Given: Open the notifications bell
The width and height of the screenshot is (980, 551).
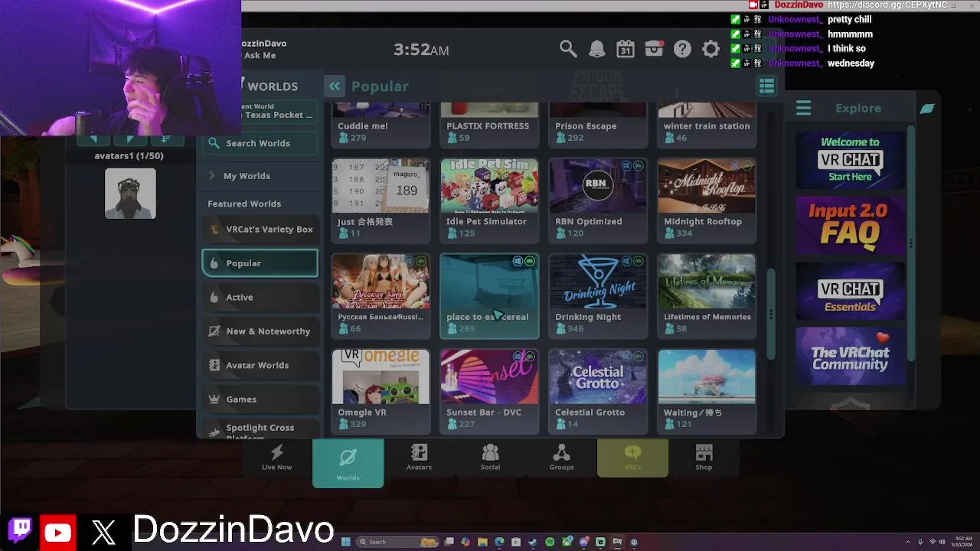Looking at the screenshot, I should point(596,50).
